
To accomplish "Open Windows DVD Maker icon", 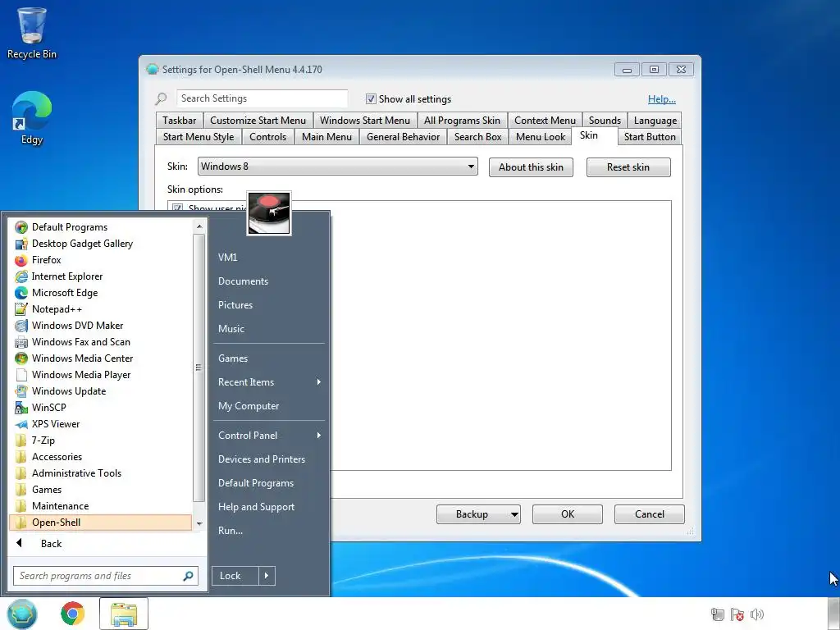I will tap(21, 326).
